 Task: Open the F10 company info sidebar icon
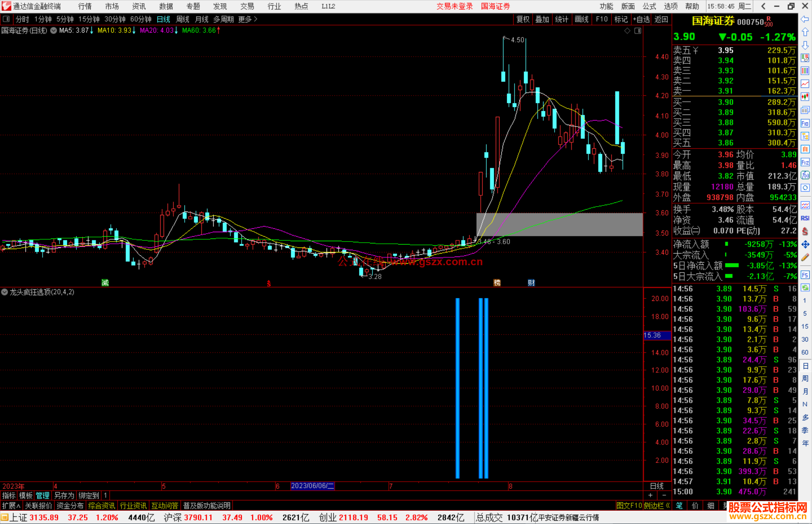coord(805,123)
